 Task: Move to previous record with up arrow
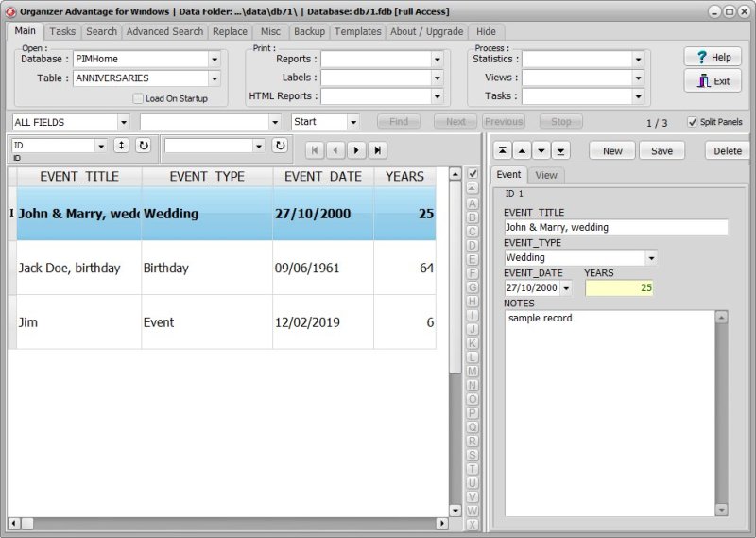pyautogui.click(x=522, y=151)
